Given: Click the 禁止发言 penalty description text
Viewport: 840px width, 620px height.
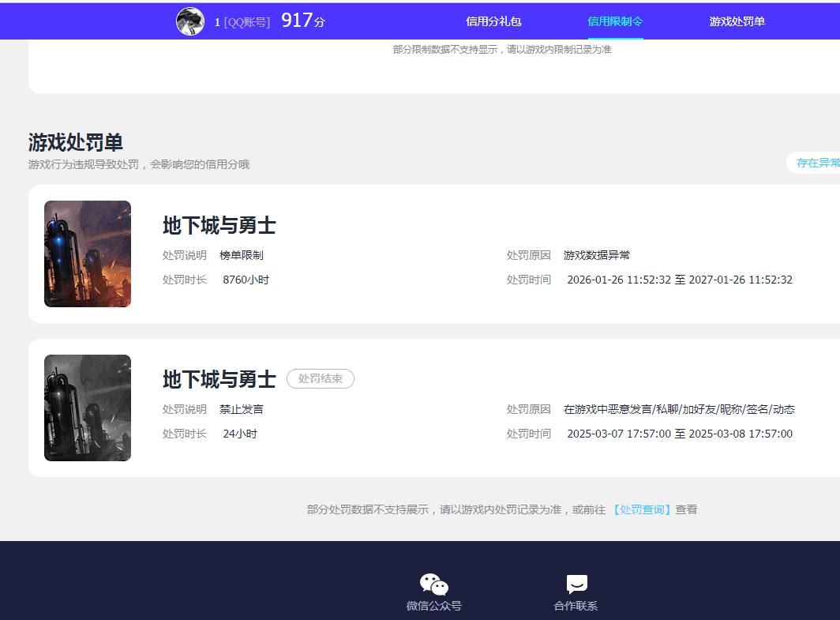Looking at the screenshot, I should click(241, 409).
